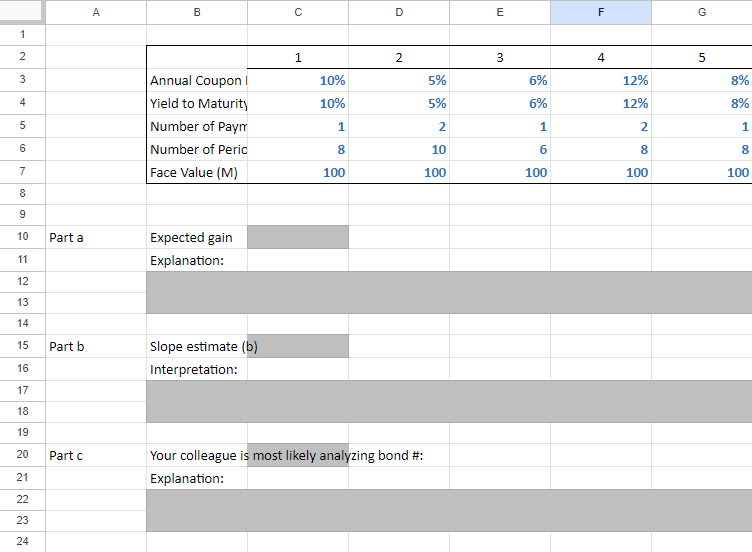The image size is (752, 552).
Task: Select column C header
Action: (x=298, y=12)
